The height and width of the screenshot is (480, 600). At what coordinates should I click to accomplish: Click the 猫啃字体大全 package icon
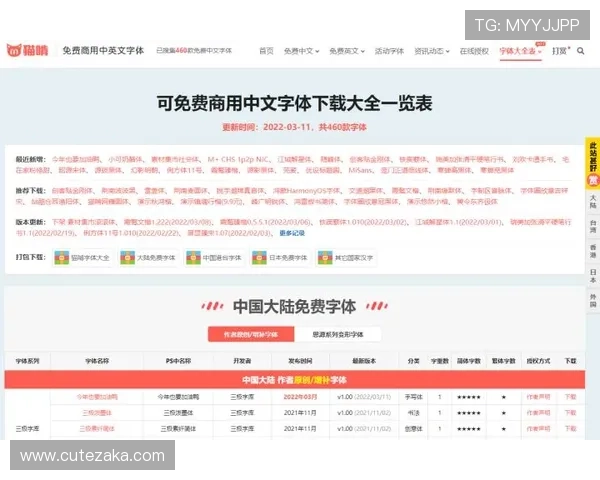pos(62,258)
